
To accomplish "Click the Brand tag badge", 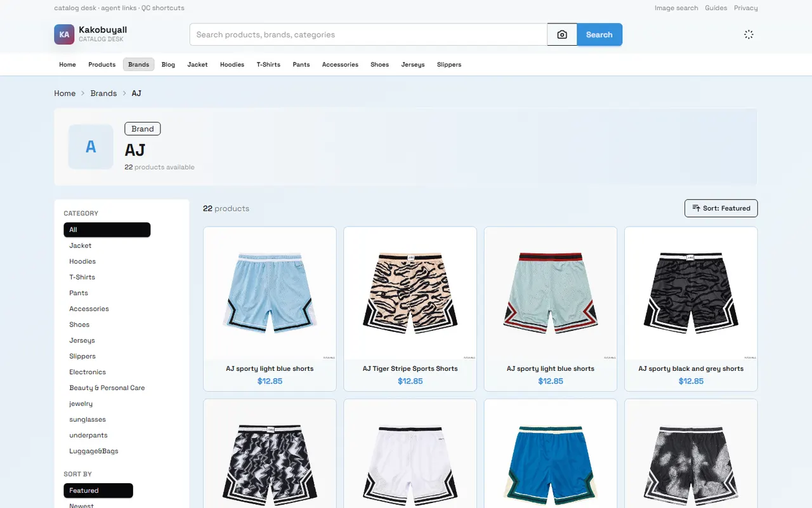I will [143, 129].
